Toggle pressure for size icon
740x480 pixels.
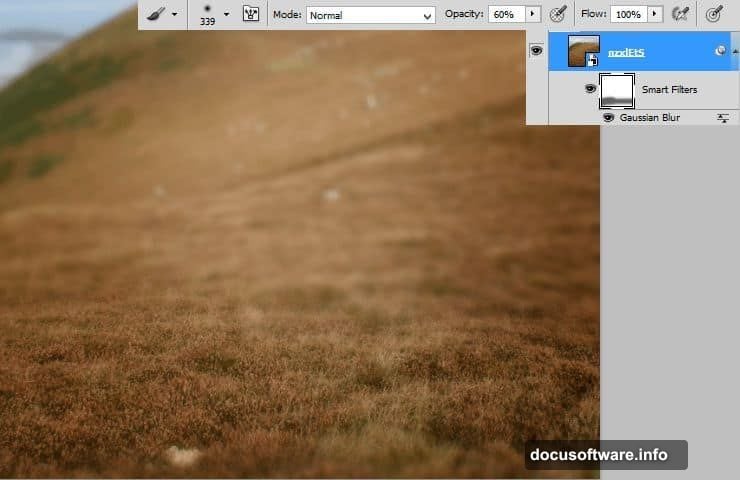click(714, 15)
